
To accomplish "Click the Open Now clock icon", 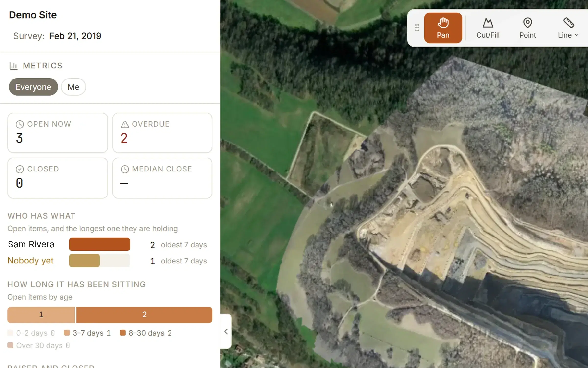I will (x=20, y=124).
